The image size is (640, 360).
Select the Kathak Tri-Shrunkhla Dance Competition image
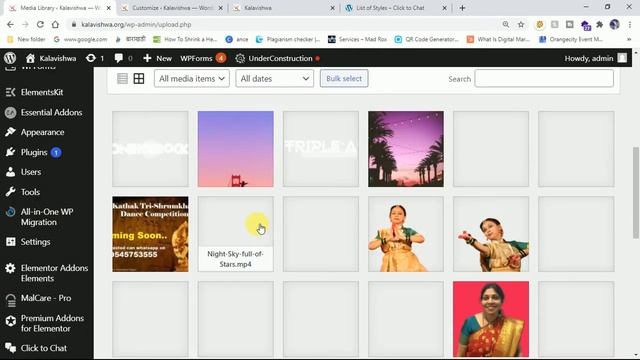(x=150, y=233)
